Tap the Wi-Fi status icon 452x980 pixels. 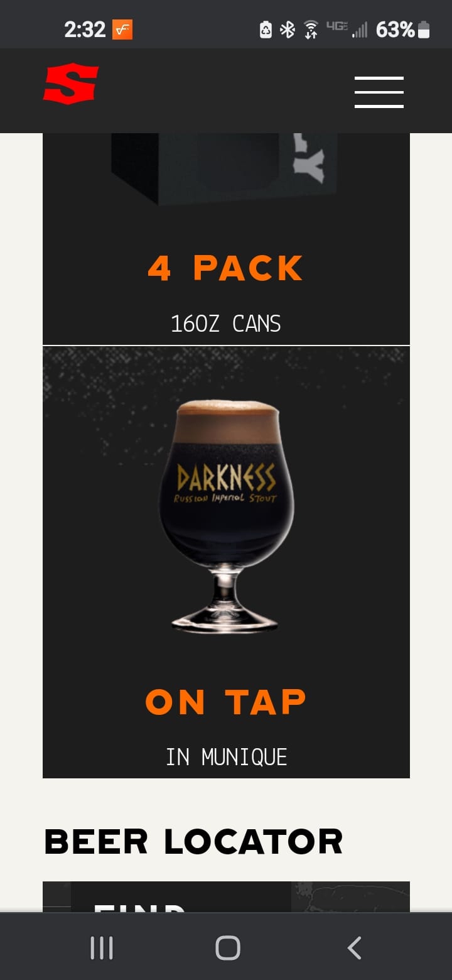point(311,30)
